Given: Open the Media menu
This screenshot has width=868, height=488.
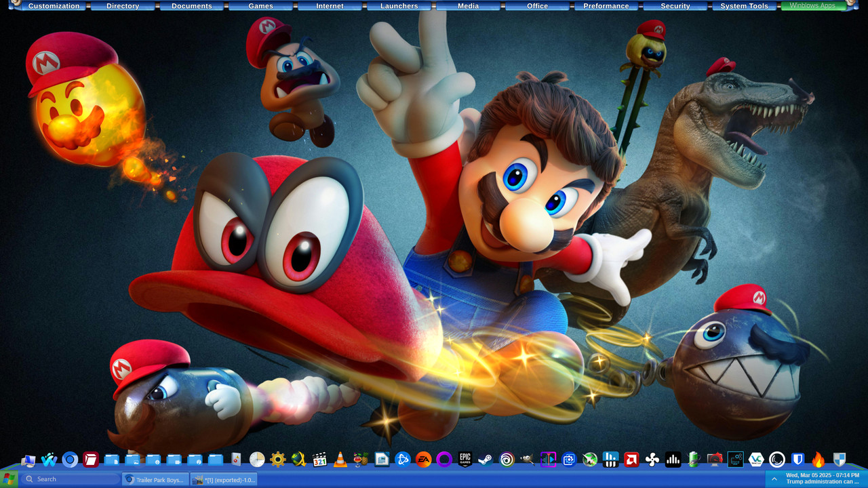Looking at the screenshot, I should pos(469,6).
